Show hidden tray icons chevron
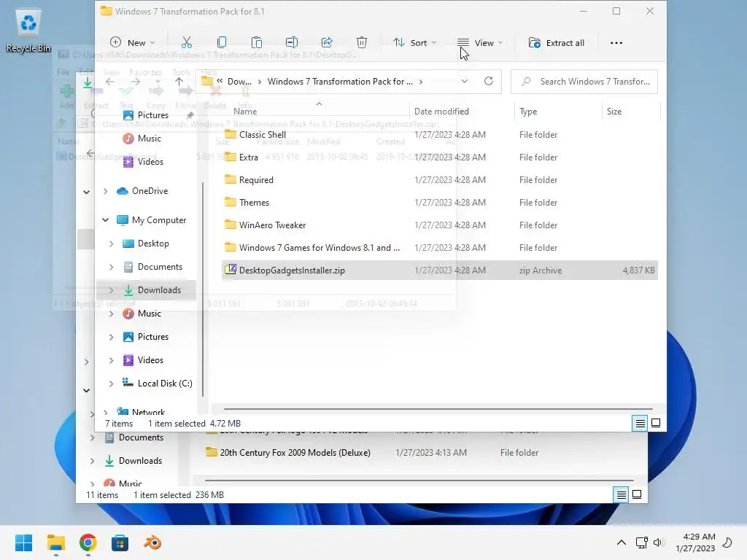This screenshot has height=560, width=747. (x=622, y=542)
